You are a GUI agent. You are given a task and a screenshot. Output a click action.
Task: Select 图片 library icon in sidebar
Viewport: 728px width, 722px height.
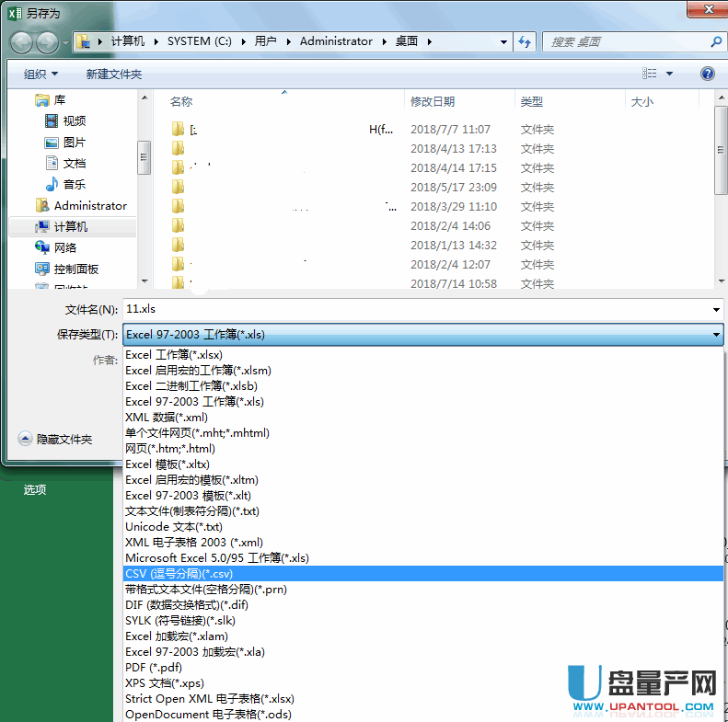pos(52,143)
